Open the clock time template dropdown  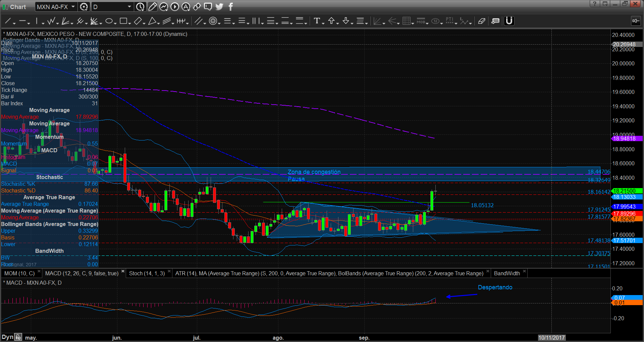tap(140, 7)
